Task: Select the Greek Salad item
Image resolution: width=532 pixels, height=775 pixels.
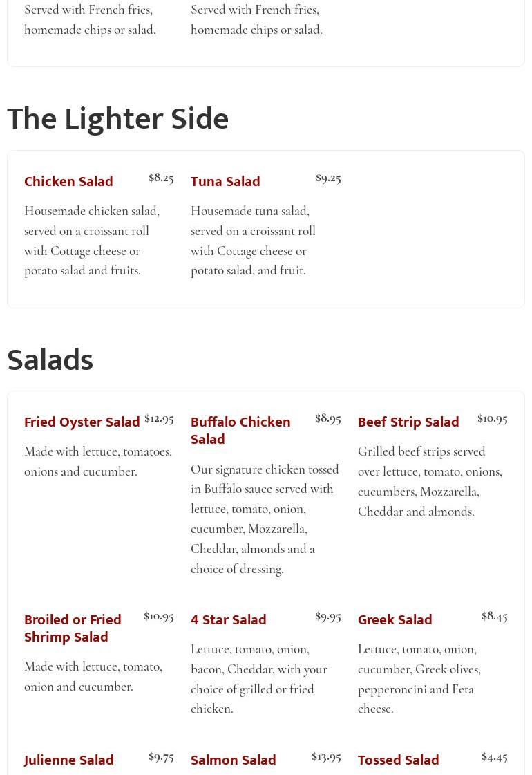Action: 395,620
